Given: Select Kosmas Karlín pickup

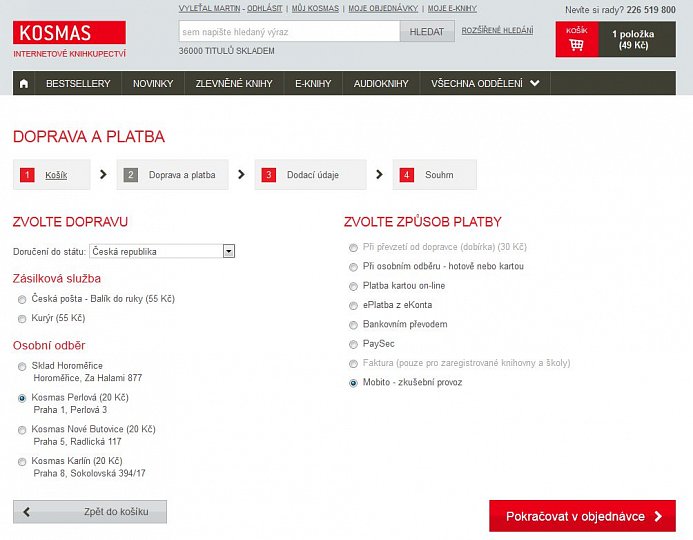Looking at the screenshot, I should coord(22,462).
